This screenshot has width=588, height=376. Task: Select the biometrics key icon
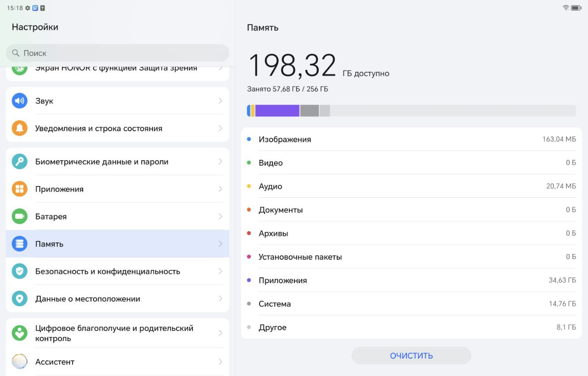19,162
